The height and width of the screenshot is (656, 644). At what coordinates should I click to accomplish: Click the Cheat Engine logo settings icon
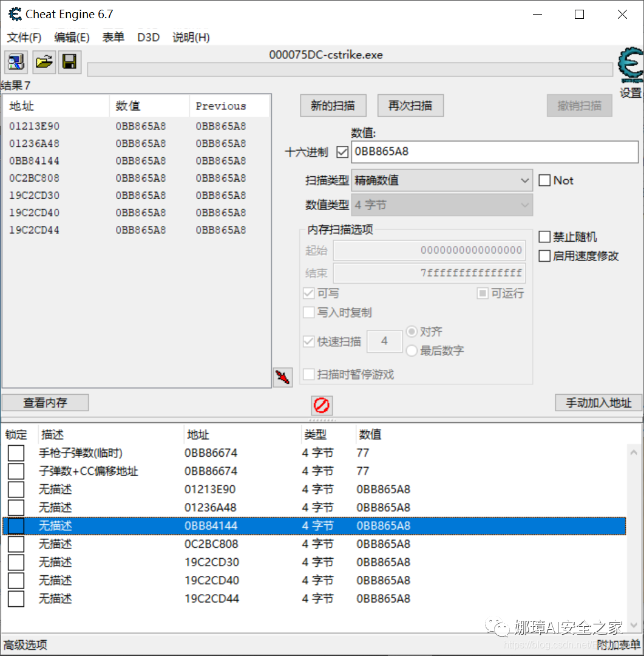click(631, 65)
